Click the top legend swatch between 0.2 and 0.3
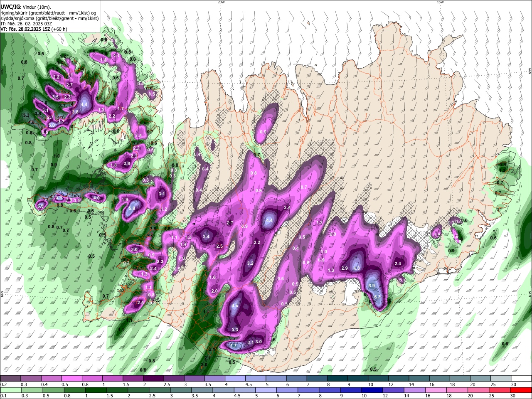 point(10,379)
